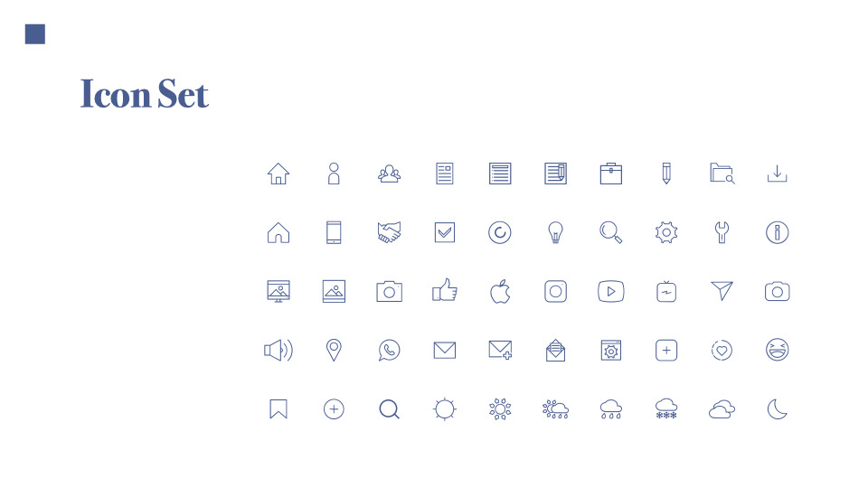
Task: Click the briefcase icon
Action: (x=610, y=174)
